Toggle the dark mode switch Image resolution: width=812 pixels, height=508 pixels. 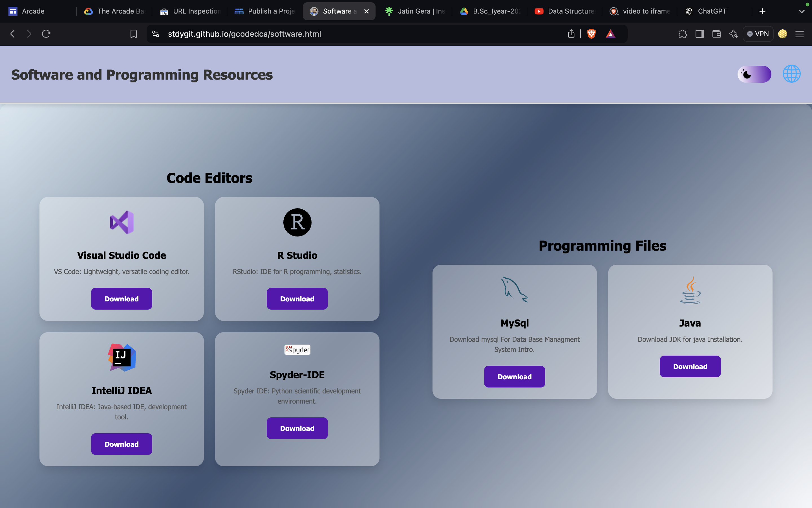pyautogui.click(x=754, y=74)
